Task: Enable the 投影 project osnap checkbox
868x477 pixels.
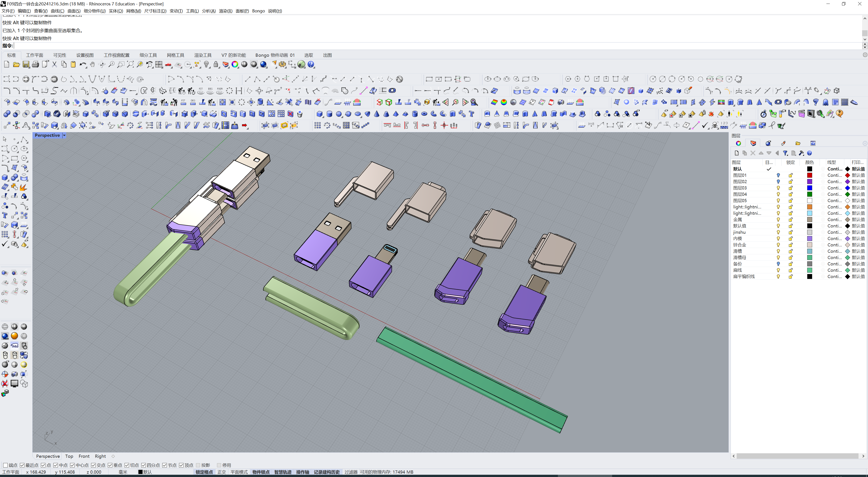Action: point(198,465)
